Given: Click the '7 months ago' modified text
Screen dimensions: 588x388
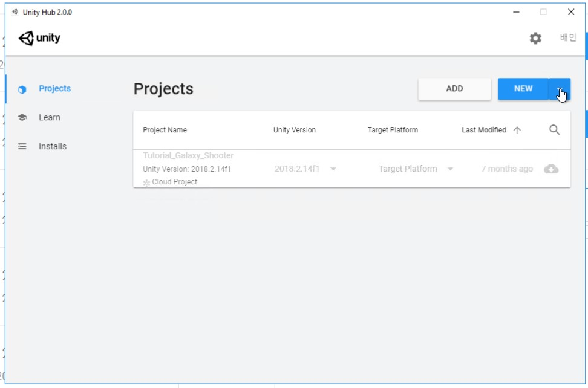Looking at the screenshot, I should [x=506, y=169].
